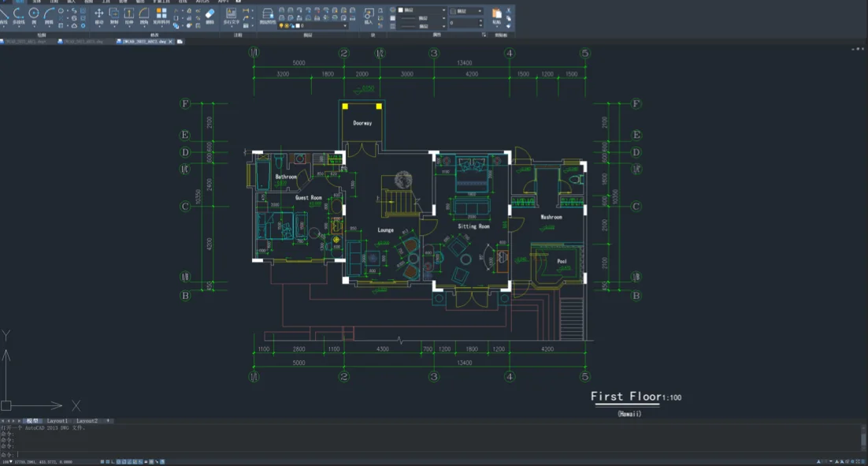Click the Erase (删除) eraser icon
Image resolution: width=868 pixels, height=466 pixels.
(x=210, y=16)
